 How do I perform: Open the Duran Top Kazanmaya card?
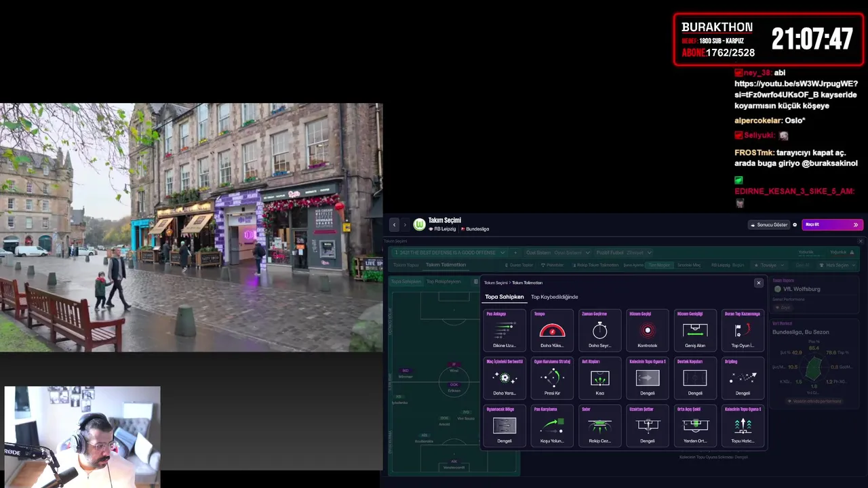743,330
